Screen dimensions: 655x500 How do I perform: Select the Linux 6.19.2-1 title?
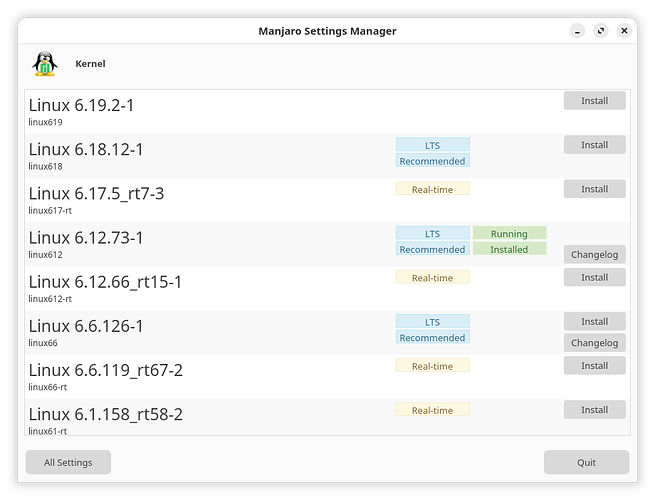[x=81, y=105]
